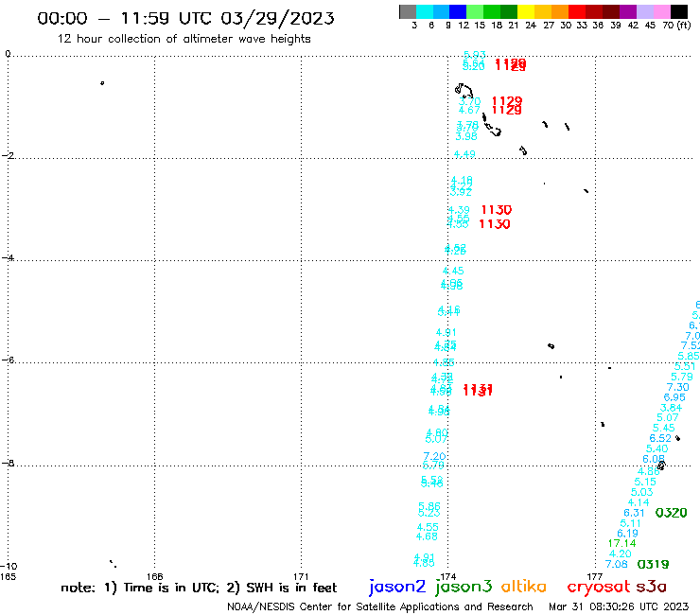700x615 pixels.
Task: Click the 3.98 wave height value
Action: click(466, 136)
